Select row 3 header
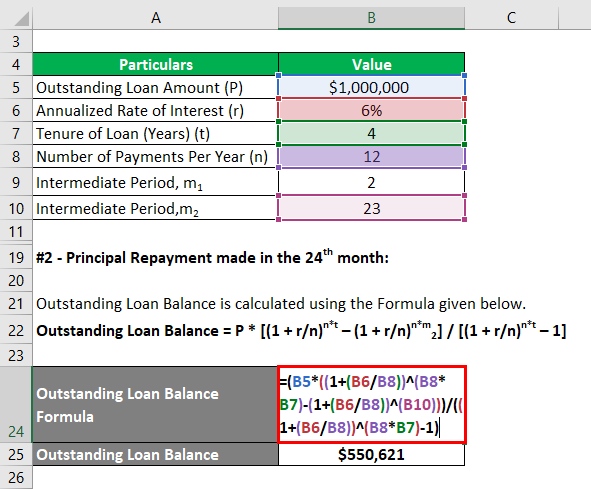The width and height of the screenshot is (591, 489). pyautogui.click(x=16, y=41)
